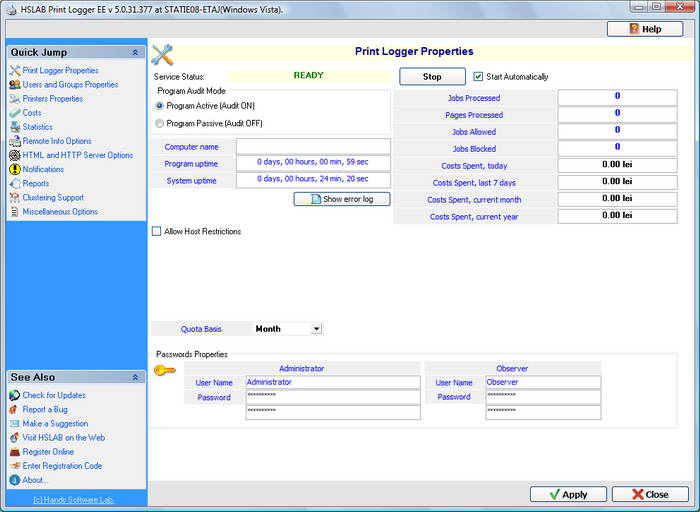Click the Printers Properties printer icon
This screenshot has width=700, height=512.
click(x=15, y=99)
